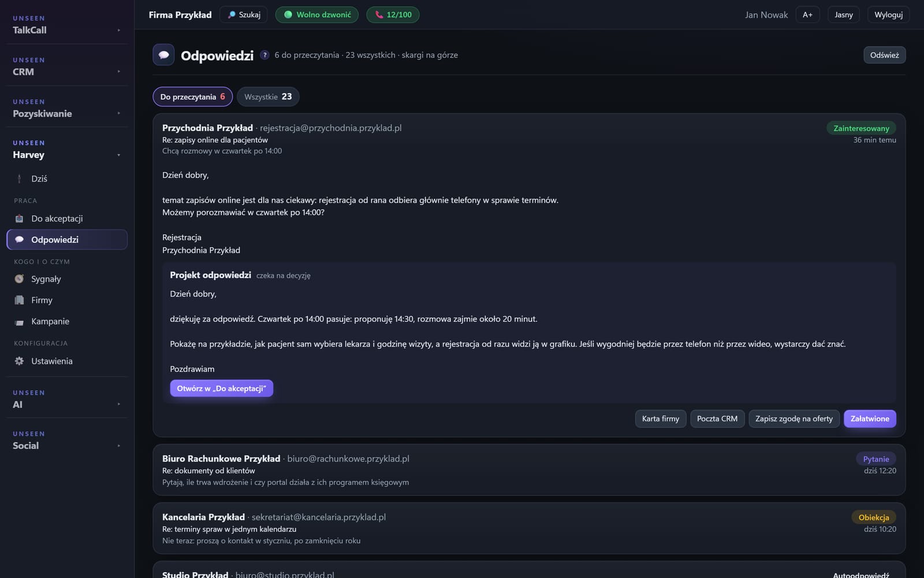Click the Kampanie icon in sidebar
924x578 pixels.
19,321
